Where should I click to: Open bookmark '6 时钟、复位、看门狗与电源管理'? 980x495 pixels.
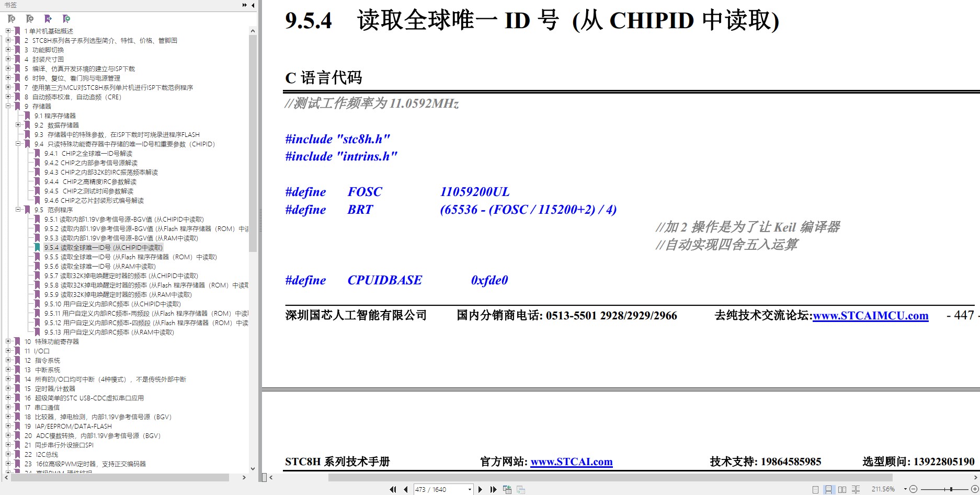coord(72,78)
